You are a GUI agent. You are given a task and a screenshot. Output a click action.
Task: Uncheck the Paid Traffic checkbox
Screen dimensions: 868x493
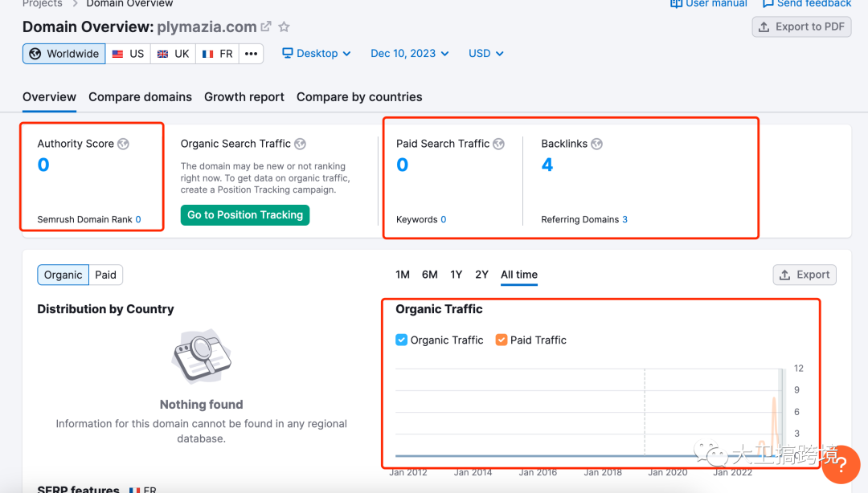(501, 340)
